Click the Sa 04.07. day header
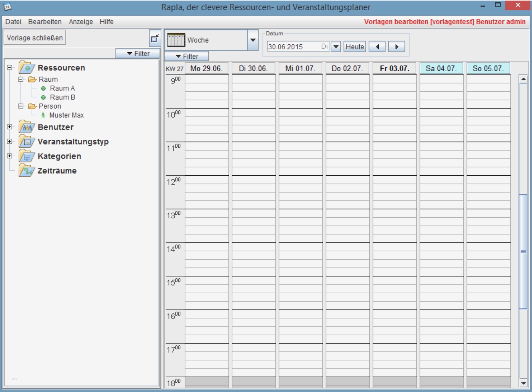The width and height of the screenshot is (532, 392). pos(441,68)
